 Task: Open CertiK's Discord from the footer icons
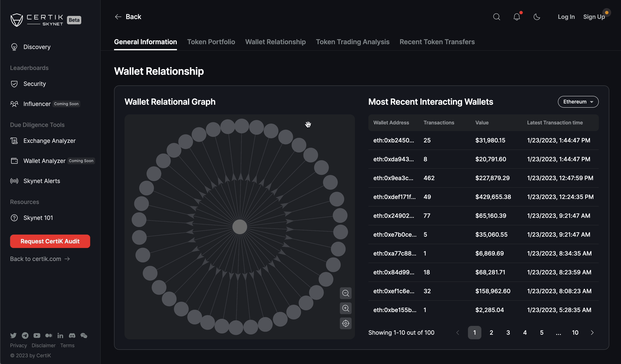point(72,335)
